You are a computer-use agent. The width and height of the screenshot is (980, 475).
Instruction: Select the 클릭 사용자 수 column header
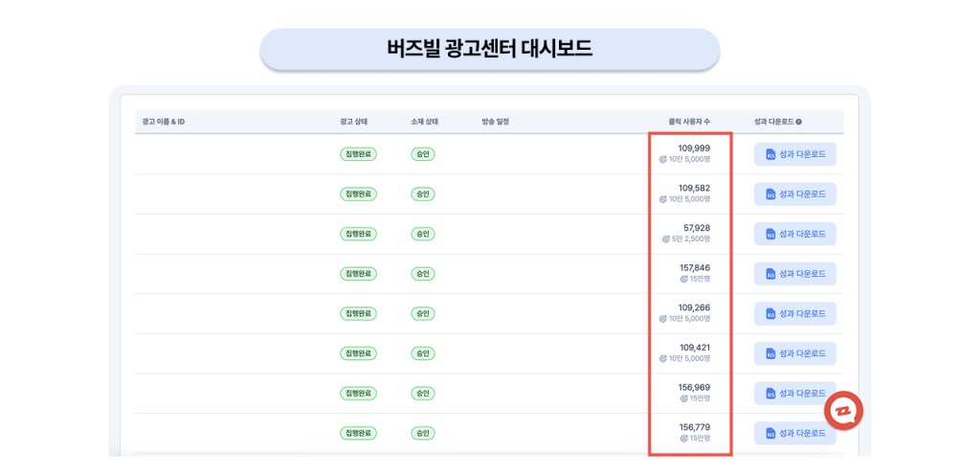tap(689, 122)
